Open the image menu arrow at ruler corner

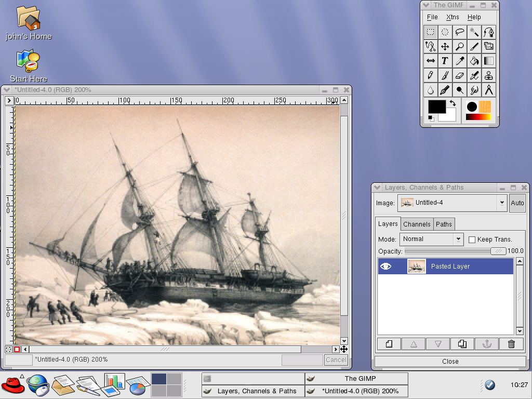9,100
